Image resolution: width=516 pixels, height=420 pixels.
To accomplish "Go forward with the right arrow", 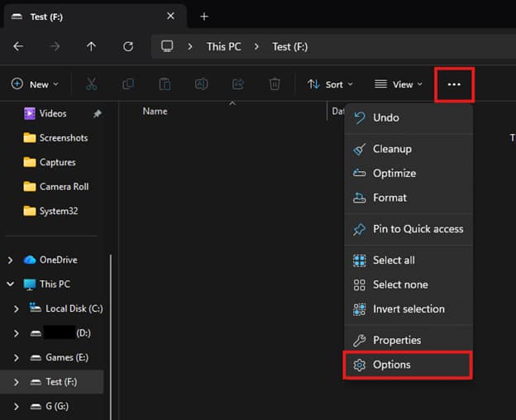I will coord(55,46).
